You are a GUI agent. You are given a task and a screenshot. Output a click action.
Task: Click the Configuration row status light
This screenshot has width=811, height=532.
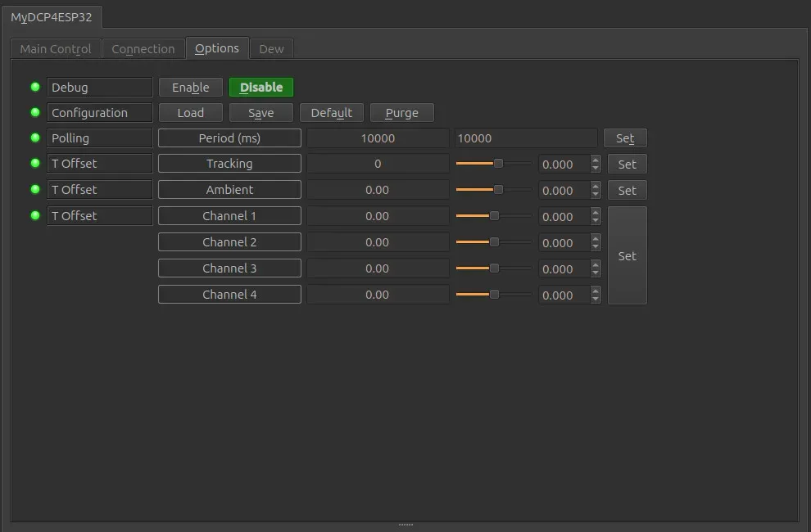(35, 112)
